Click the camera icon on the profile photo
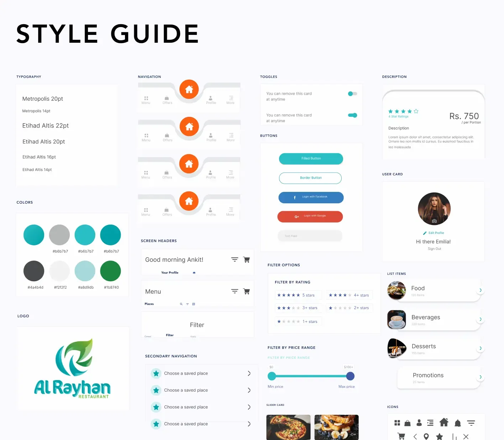This screenshot has width=504, height=440. [434, 221]
